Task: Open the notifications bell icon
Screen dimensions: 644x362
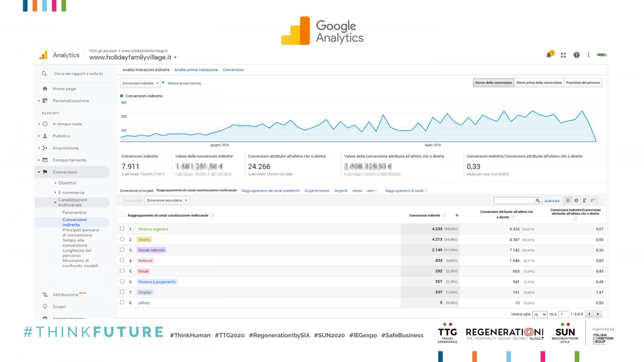Action: (x=549, y=55)
